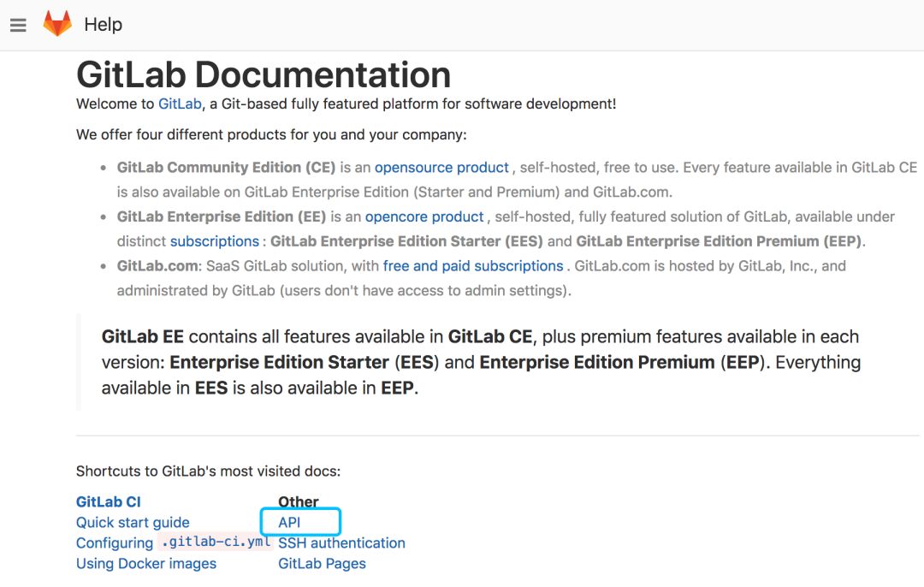Click the Help title in header
Screen dimensions: 924x587
[x=104, y=25]
